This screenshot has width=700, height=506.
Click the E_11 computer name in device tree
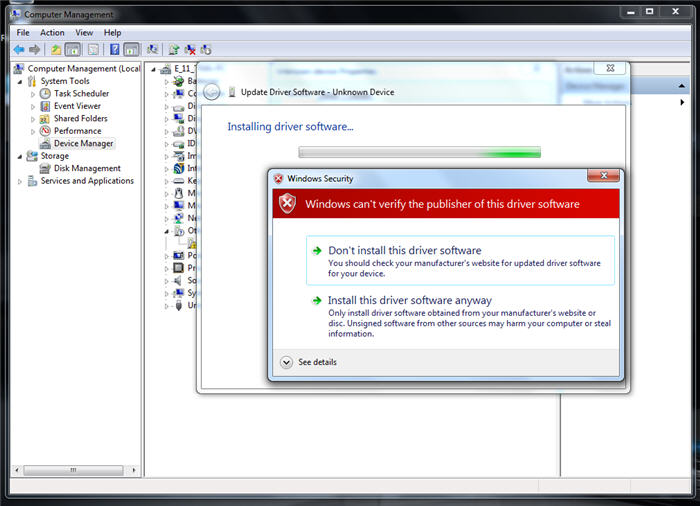click(x=184, y=69)
